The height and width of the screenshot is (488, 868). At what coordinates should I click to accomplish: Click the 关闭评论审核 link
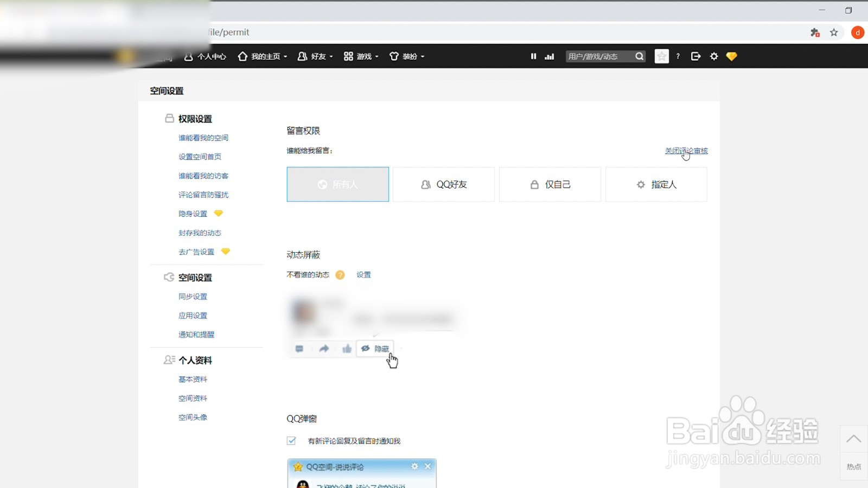[x=686, y=151]
